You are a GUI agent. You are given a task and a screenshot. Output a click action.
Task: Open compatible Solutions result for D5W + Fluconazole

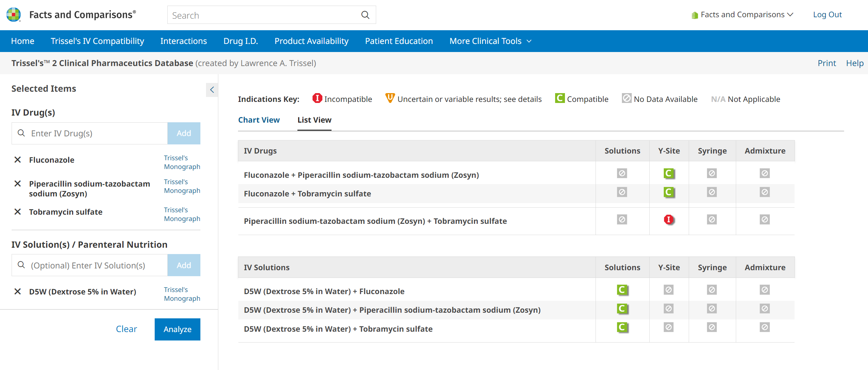622,290
